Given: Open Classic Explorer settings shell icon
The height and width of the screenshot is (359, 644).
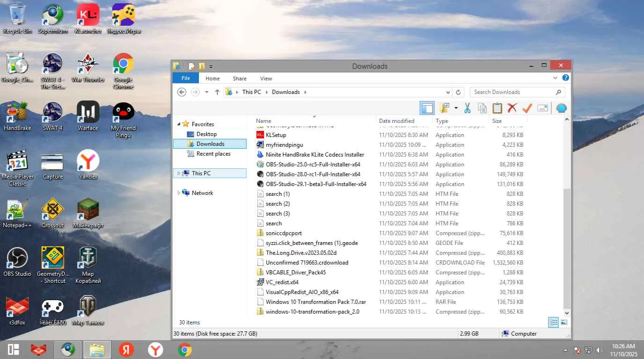Looking at the screenshot, I should pyautogui.click(x=562, y=108).
